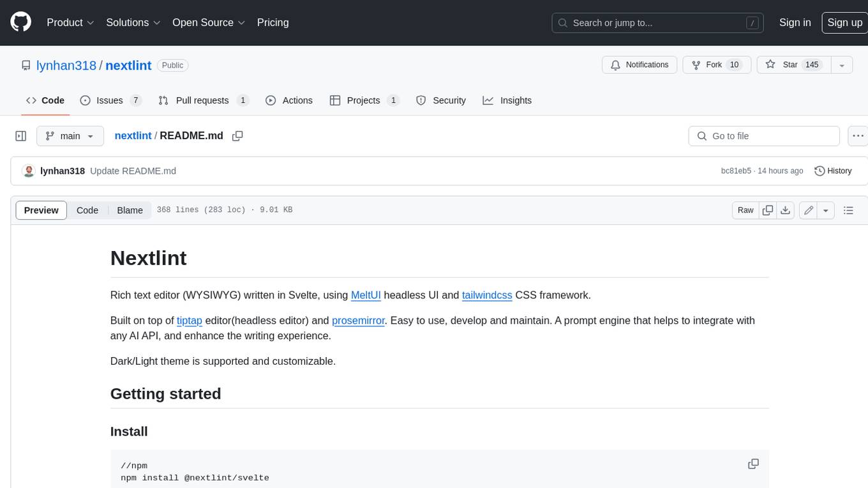Download the raw file
The width and height of the screenshot is (868, 488).
pos(786,210)
